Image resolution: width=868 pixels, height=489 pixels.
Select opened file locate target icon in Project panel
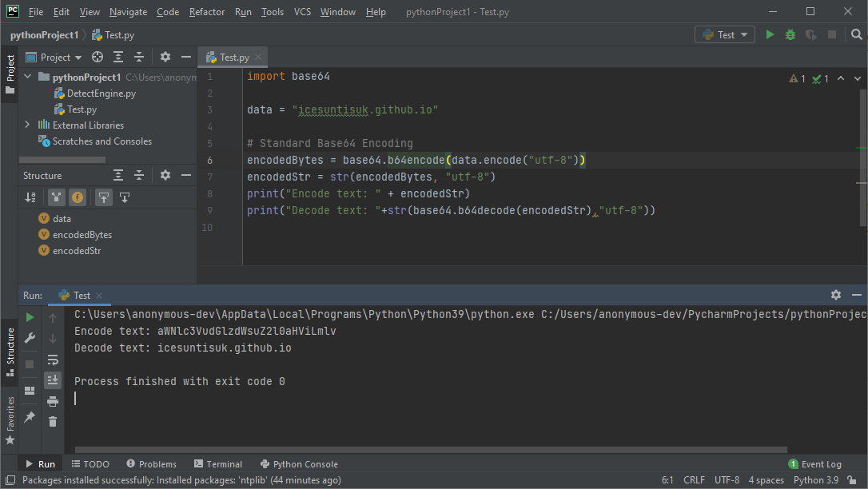coord(98,57)
